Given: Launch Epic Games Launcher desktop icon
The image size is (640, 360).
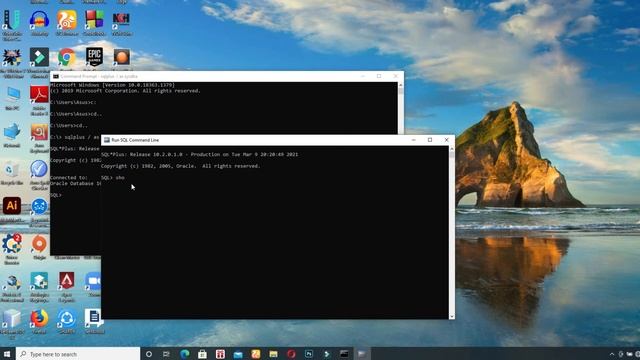Looking at the screenshot, I should [94, 57].
